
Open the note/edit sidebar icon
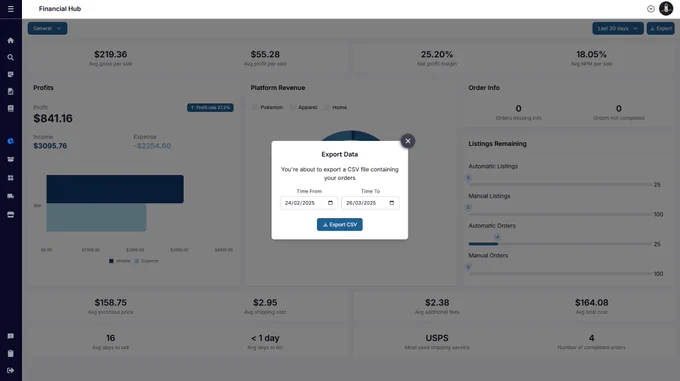tap(11, 74)
